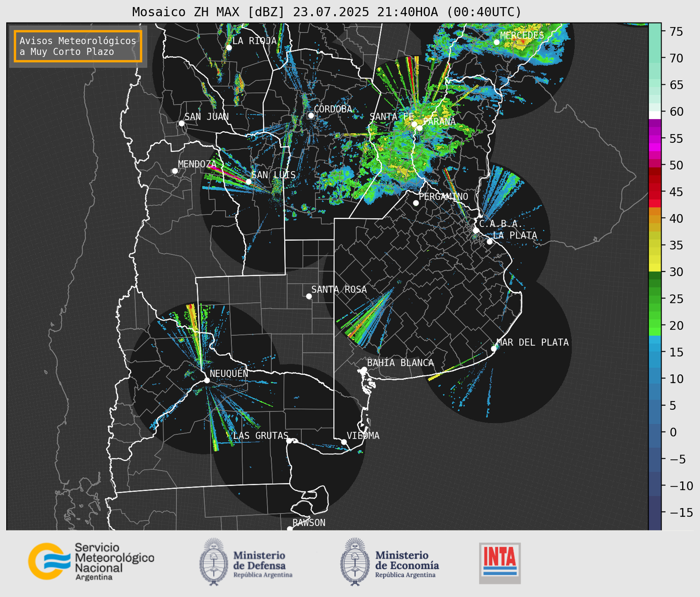The width and height of the screenshot is (700, 597).
Task: Select the La Rioja city marker
Action: [x=229, y=47]
